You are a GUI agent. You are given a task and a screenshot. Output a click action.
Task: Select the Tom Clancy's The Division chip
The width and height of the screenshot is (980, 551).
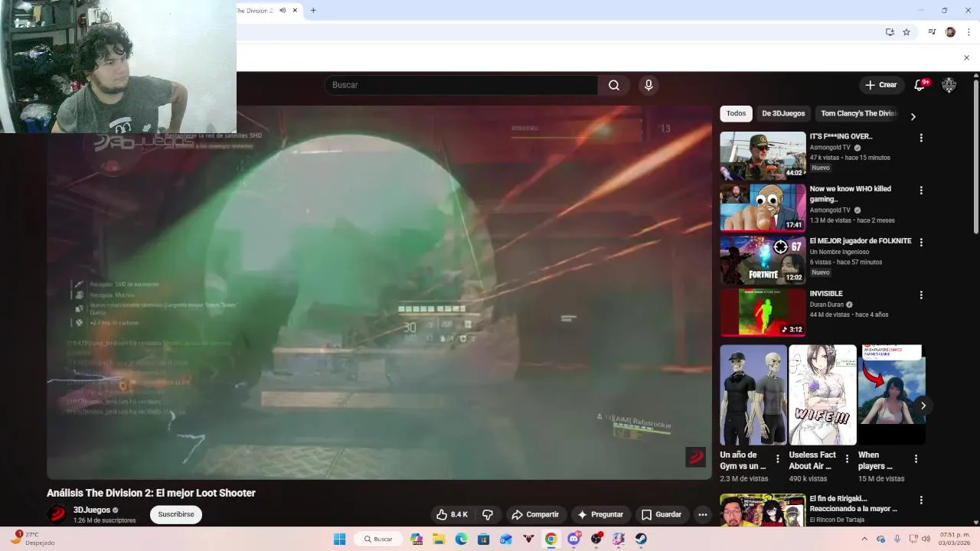coord(858,113)
